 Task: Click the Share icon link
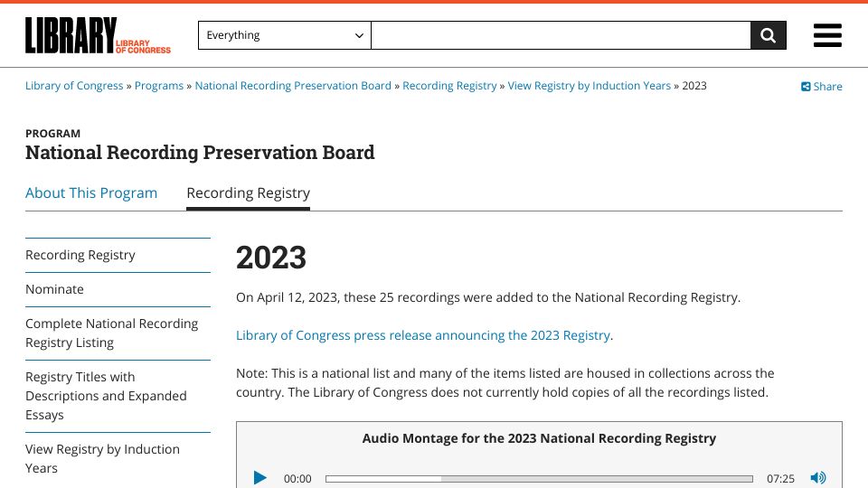[x=822, y=87]
